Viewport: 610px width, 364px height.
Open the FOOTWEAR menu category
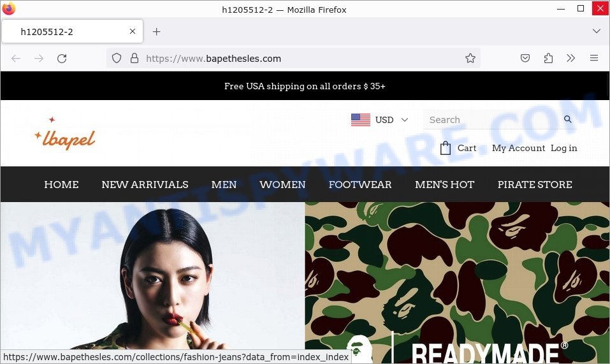click(360, 184)
